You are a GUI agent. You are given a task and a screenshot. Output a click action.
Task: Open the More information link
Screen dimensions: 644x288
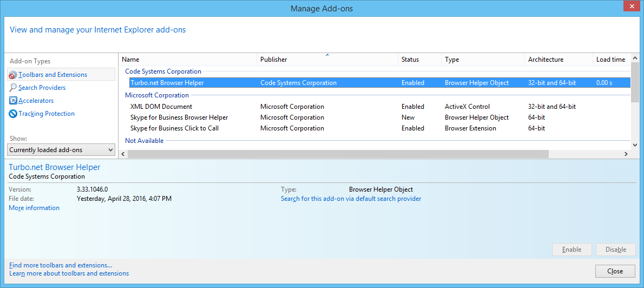point(34,208)
